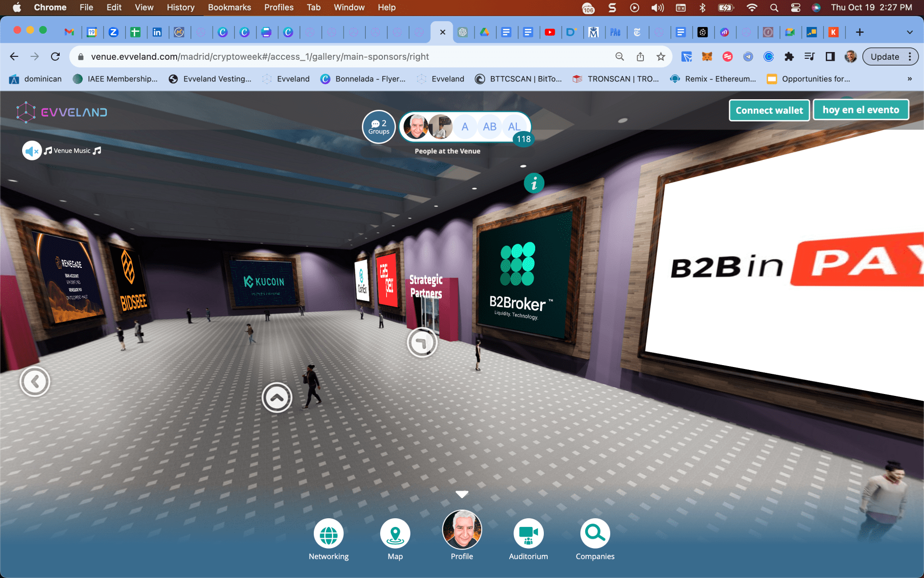Open the Bookmarks menu

click(x=230, y=7)
